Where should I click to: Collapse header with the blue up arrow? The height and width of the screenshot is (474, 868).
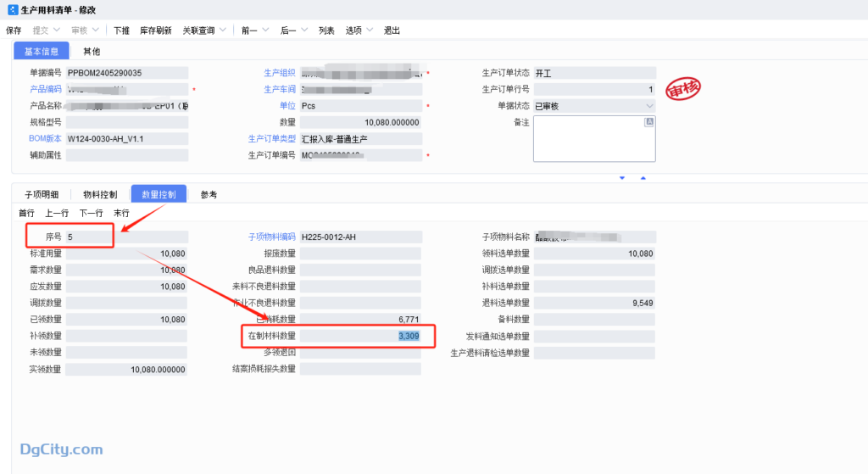pyautogui.click(x=643, y=178)
